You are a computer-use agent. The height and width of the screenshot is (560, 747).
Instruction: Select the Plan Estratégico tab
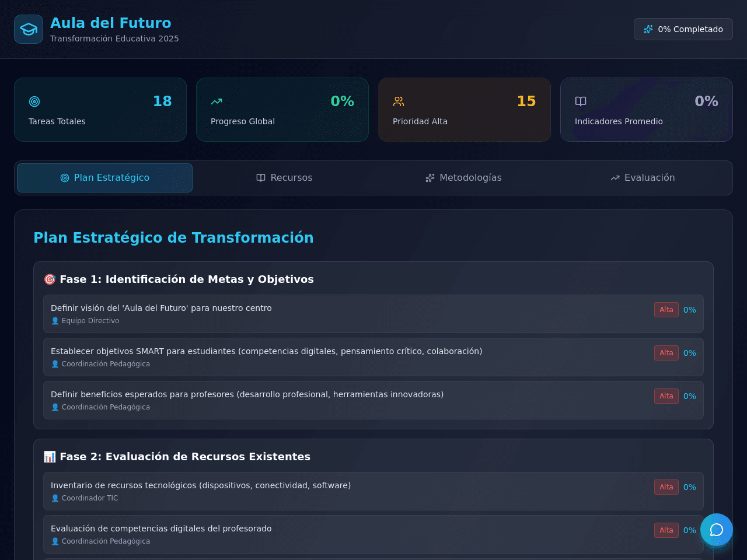(x=105, y=178)
